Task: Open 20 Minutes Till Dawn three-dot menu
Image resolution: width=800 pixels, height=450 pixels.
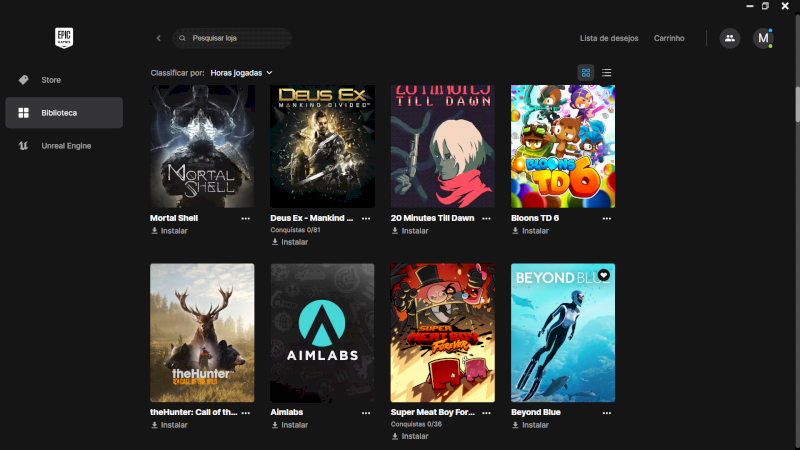Action: (486, 218)
